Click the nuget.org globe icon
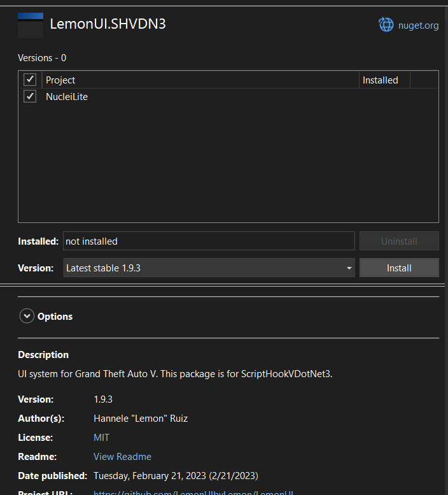 (x=386, y=25)
